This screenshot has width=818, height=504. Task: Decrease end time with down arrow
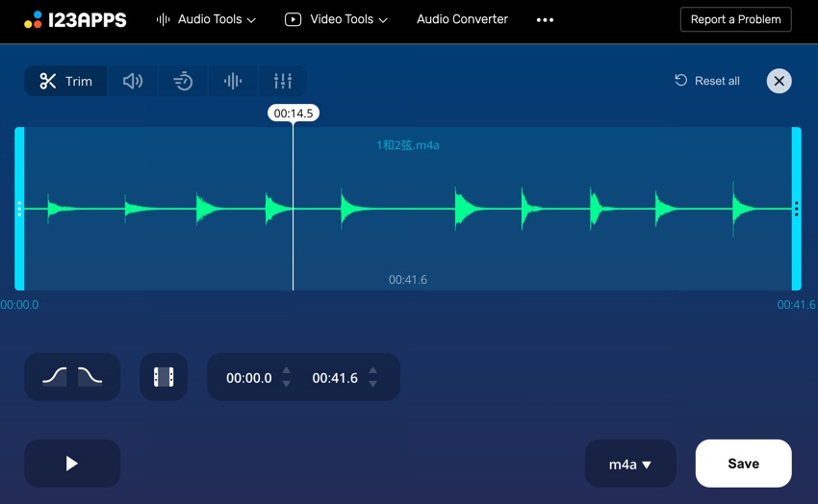click(372, 384)
